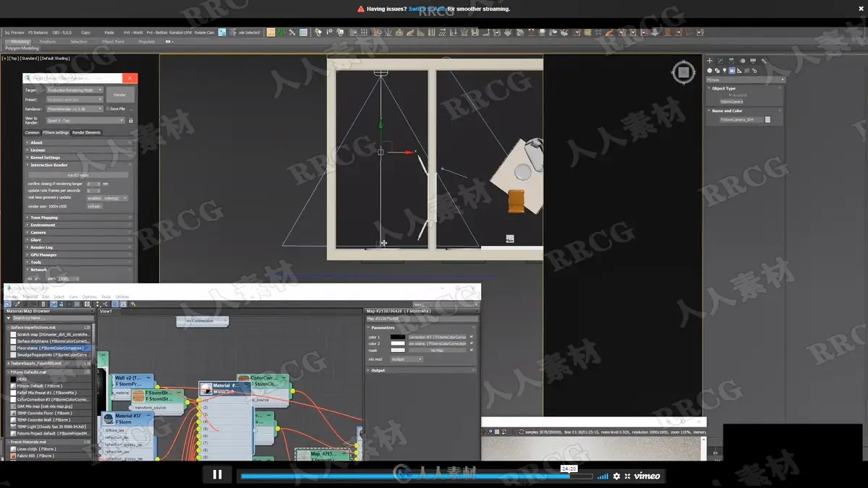The image size is (868, 488).
Task: Select FStorm Default material in browser list
Action: [x=51, y=386]
